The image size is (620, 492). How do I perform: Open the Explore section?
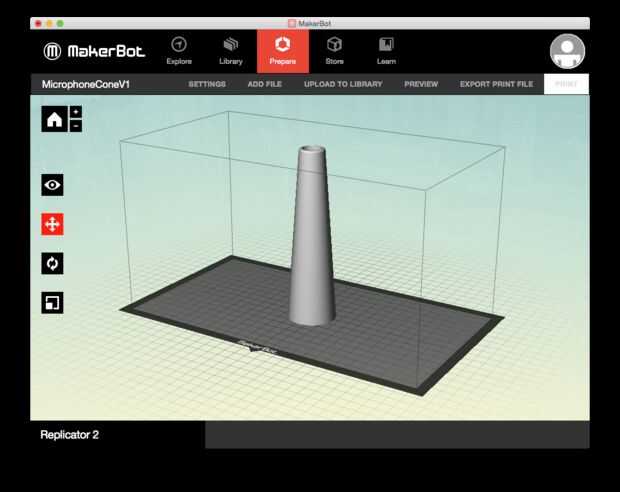coord(179,51)
